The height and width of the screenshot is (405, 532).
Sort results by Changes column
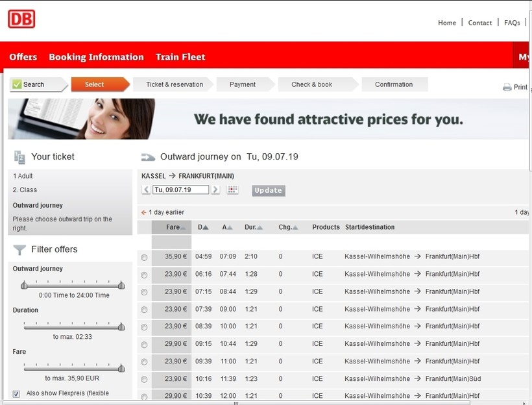pos(288,227)
